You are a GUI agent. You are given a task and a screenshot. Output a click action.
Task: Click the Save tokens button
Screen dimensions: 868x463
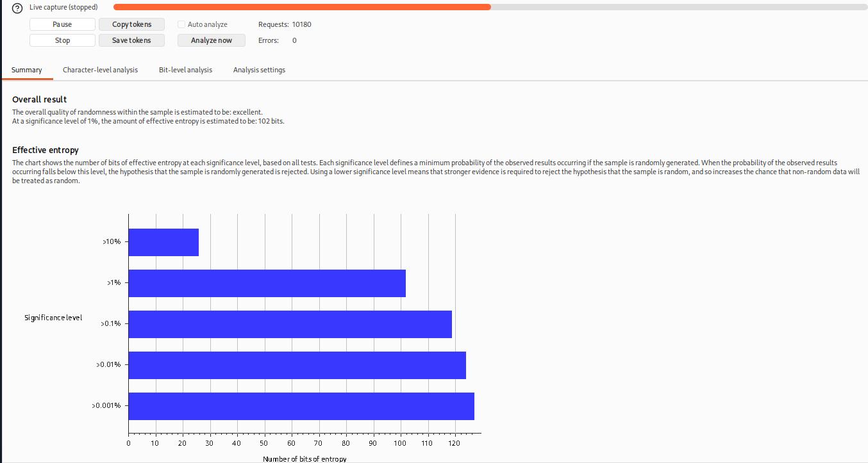(131, 40)
